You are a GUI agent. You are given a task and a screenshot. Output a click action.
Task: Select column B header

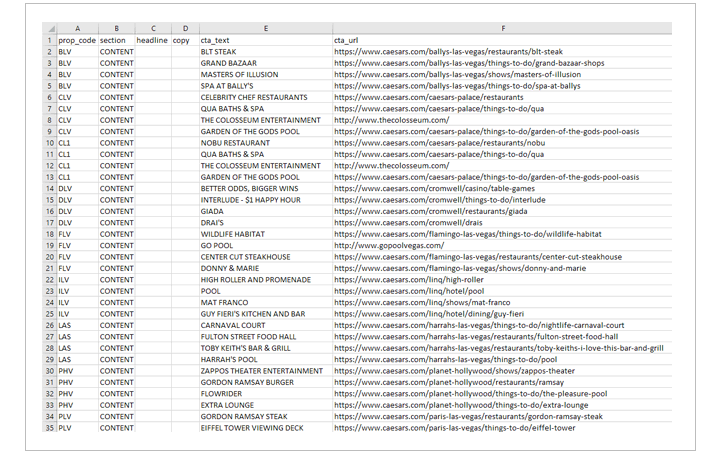116,28
